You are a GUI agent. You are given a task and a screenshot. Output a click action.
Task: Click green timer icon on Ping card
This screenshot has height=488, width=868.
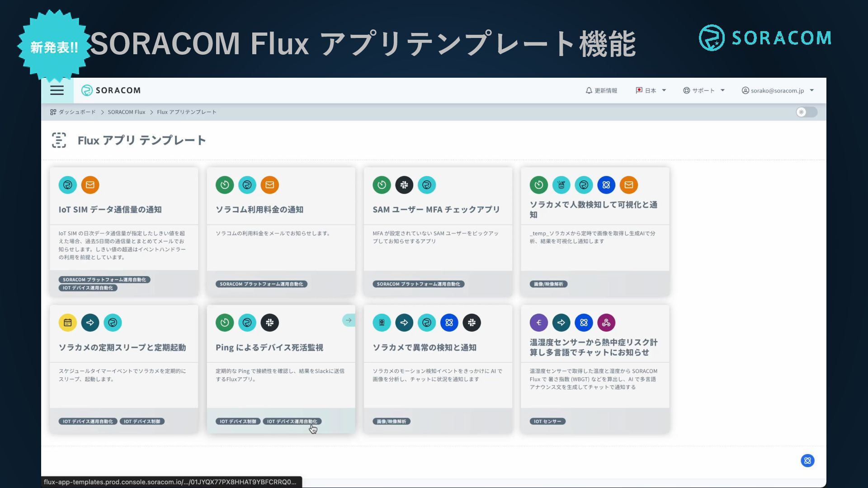[x=225, y=323]
